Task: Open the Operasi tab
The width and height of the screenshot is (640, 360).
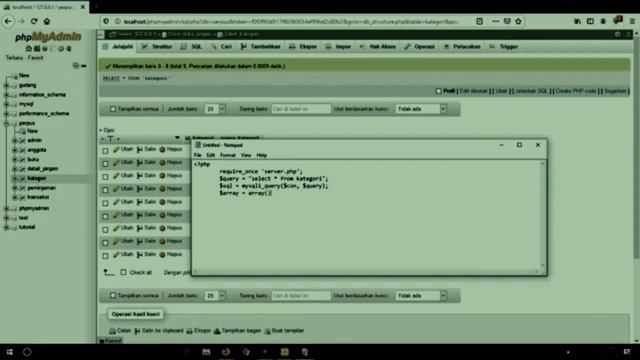Action: pyautogui.click(x=420, y=47)
